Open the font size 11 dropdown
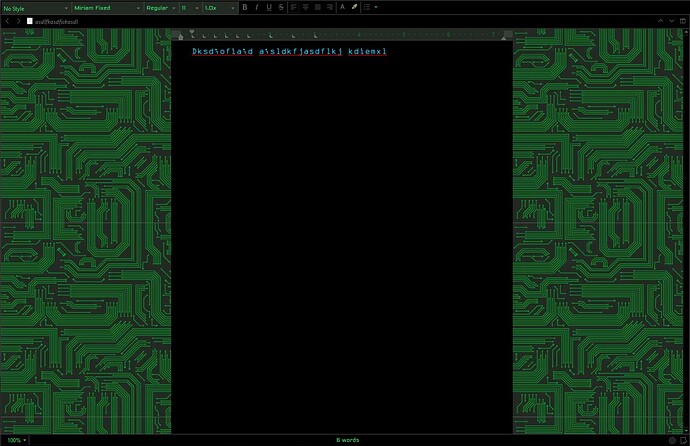Screen dimensions: 690x446 (190, 8)
